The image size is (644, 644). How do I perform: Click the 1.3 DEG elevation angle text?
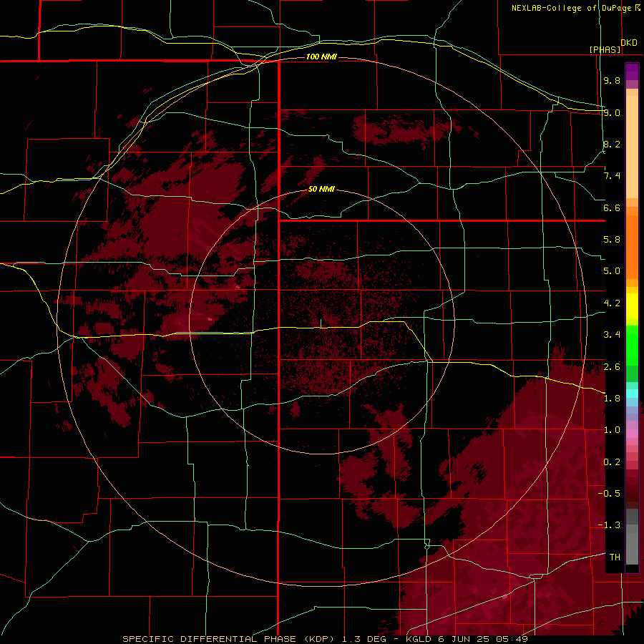pos(364,639)
